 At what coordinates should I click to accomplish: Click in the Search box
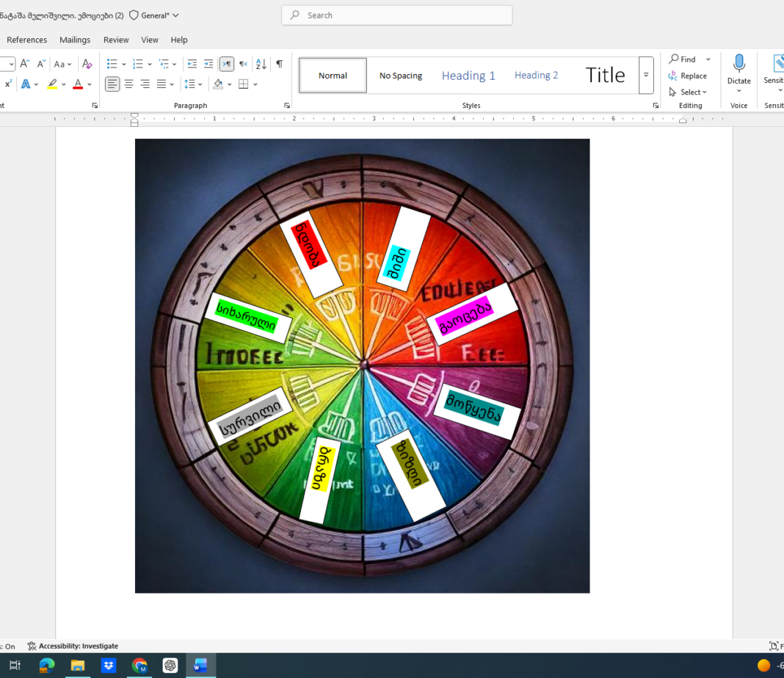[x=396, y=15]
